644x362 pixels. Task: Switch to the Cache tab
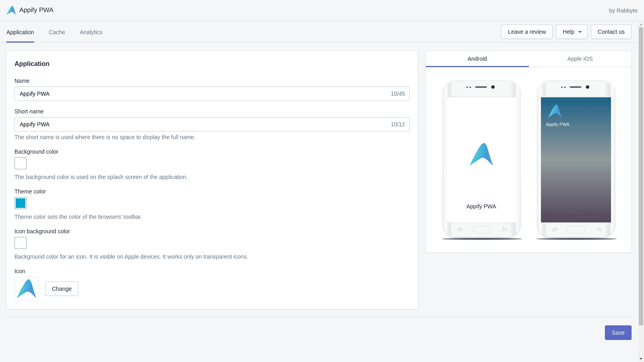(57, 32)
